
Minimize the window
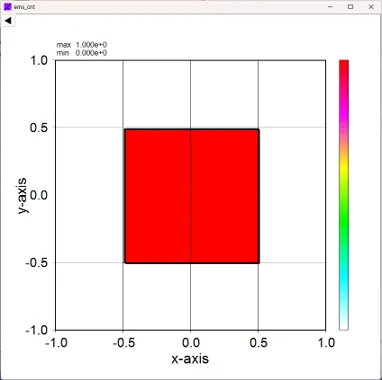click(330, 7)
